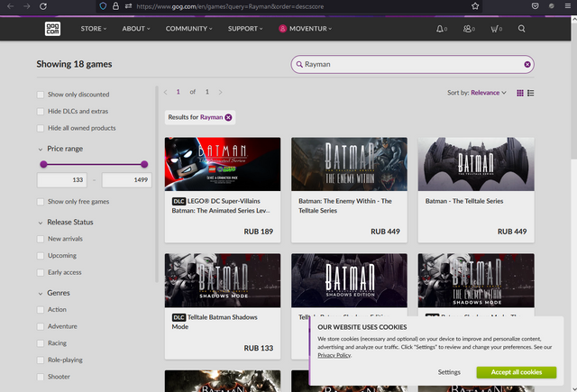Collapse the Genres filter section
577x392 pixels.
click(x=41, y=294)
